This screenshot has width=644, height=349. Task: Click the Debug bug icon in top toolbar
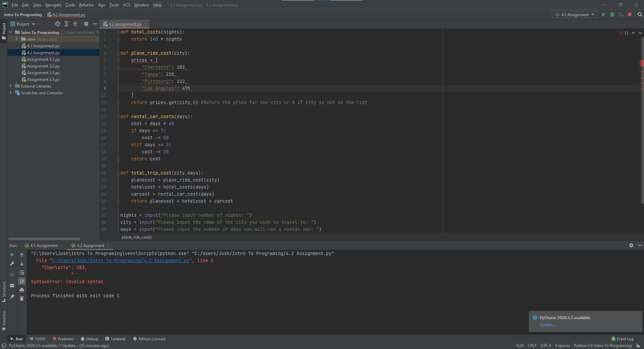click(x=612, y=14)
